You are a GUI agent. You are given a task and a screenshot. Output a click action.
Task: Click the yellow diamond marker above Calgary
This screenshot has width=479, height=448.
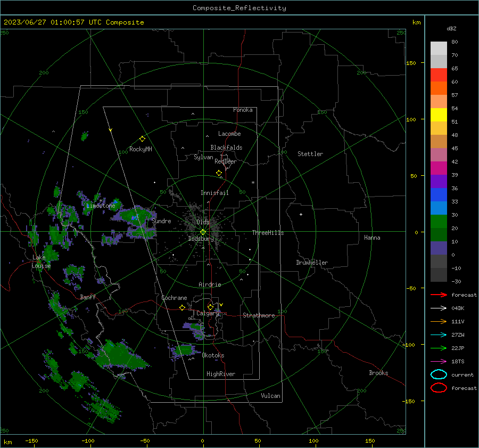click(210, 307)
